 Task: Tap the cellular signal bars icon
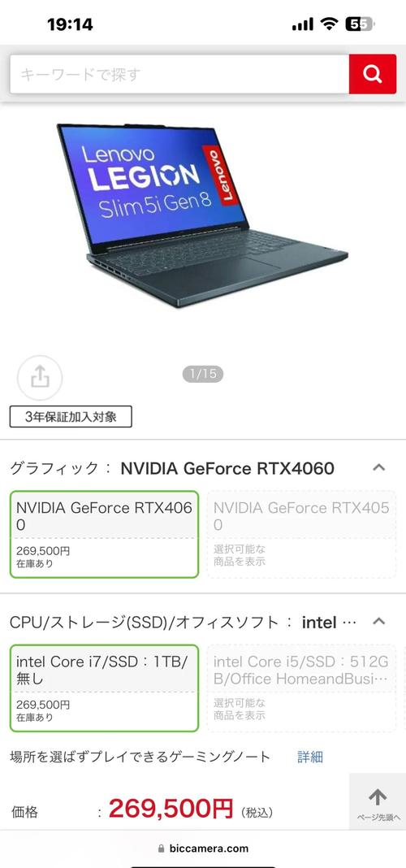(x=303, y=24)
